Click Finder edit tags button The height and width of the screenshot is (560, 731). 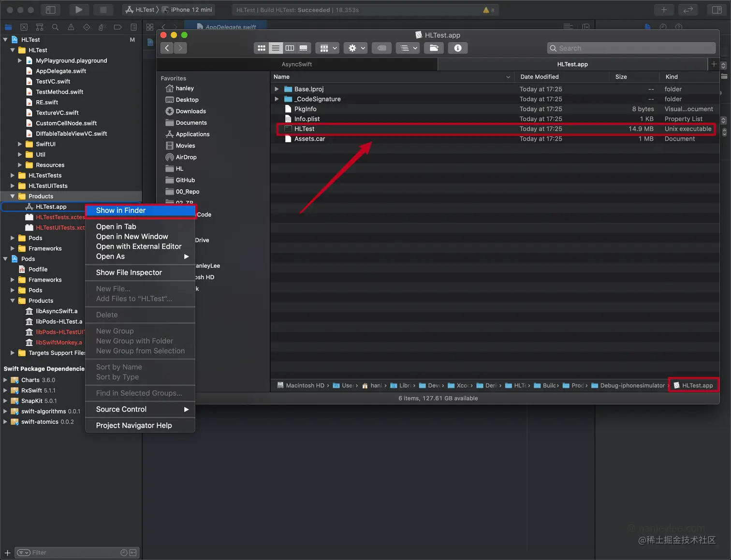tap(381, 48)
